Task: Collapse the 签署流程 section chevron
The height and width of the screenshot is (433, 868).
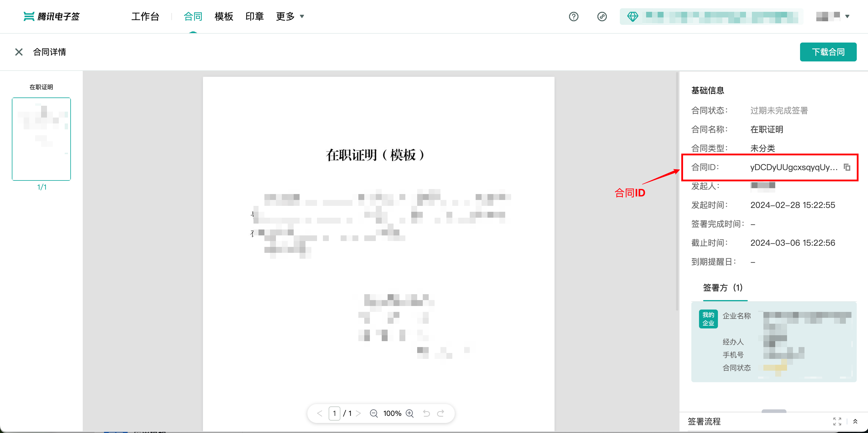Action: [x=855, y=421]
